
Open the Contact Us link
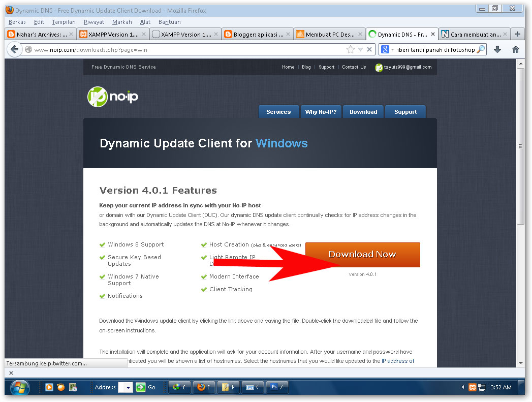coord(354,67)
